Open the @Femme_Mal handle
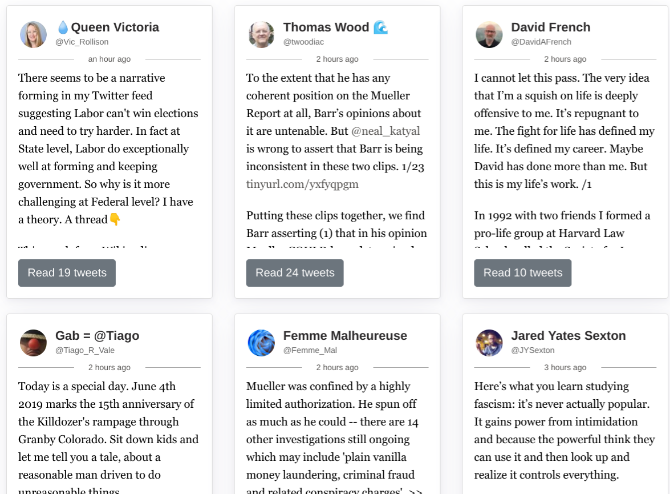This screenshot has height=494, width=670. [309, 351]
